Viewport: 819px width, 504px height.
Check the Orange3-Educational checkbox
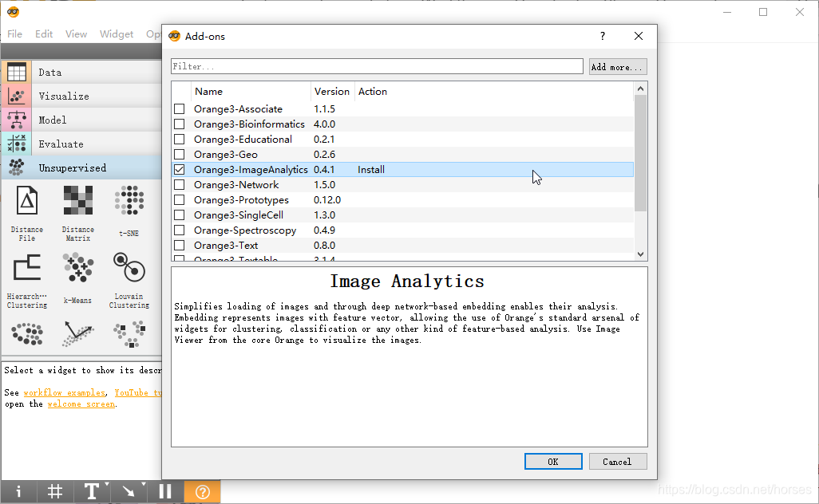[179, 140]
